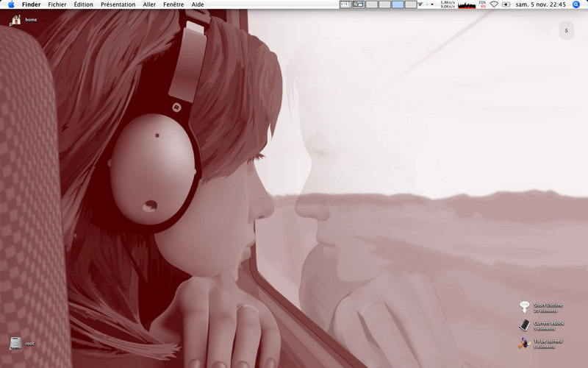Open the Édition menu
This screenshot has width=588, height=368.
point(83,4)
